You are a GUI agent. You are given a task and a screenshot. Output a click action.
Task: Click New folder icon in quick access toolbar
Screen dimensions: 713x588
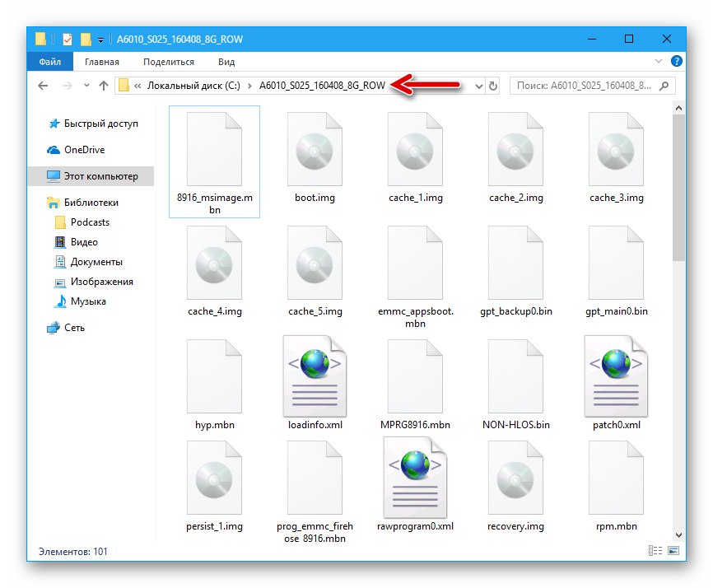[86, 40]
